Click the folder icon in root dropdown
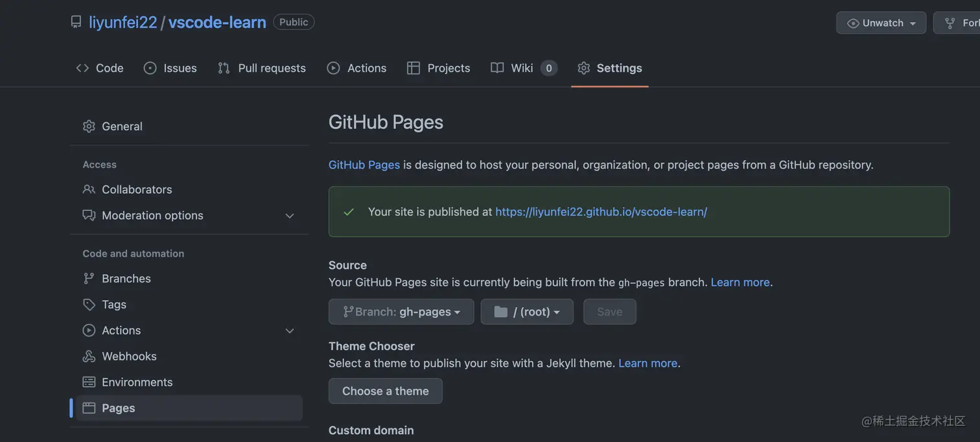The height and width of the screenshot is (442, 980). pos(500,312)
